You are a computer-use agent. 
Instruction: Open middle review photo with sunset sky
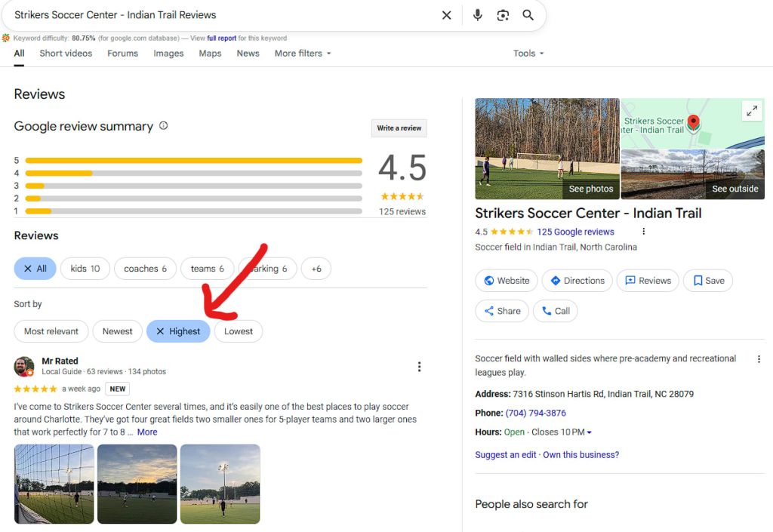point(137,484)
